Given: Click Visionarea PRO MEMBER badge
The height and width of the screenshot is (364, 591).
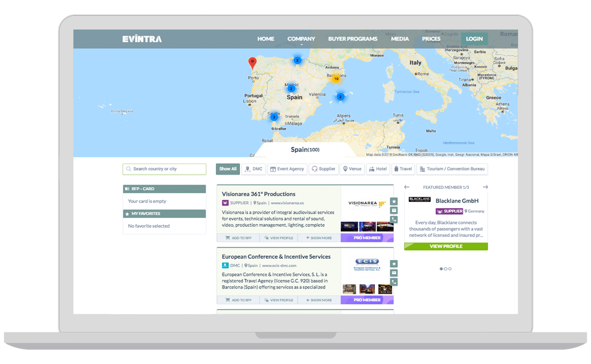Looking at the screenshot, I should tap(367, 238).
